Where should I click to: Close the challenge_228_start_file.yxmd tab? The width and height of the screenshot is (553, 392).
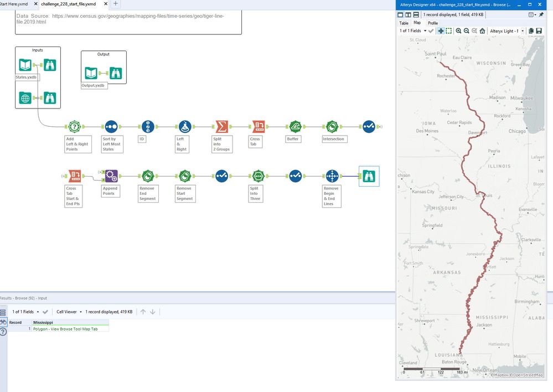click(x=105, y=4)
